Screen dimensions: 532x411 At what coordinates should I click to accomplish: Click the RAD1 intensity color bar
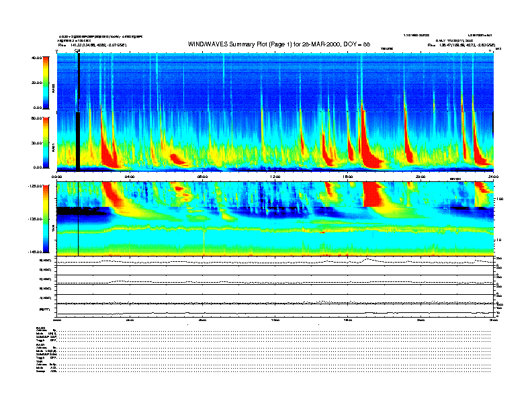[x=46, y=143]
